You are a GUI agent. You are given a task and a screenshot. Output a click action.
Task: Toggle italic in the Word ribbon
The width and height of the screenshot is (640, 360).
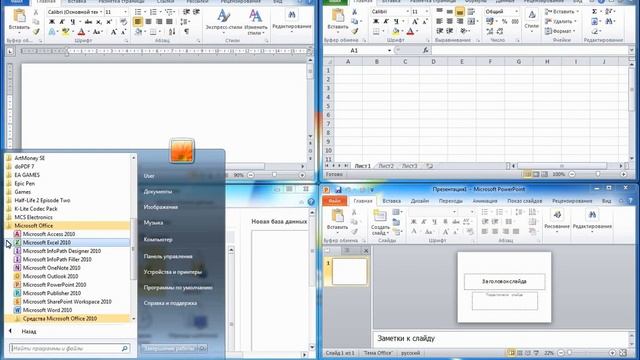[62, 22]
